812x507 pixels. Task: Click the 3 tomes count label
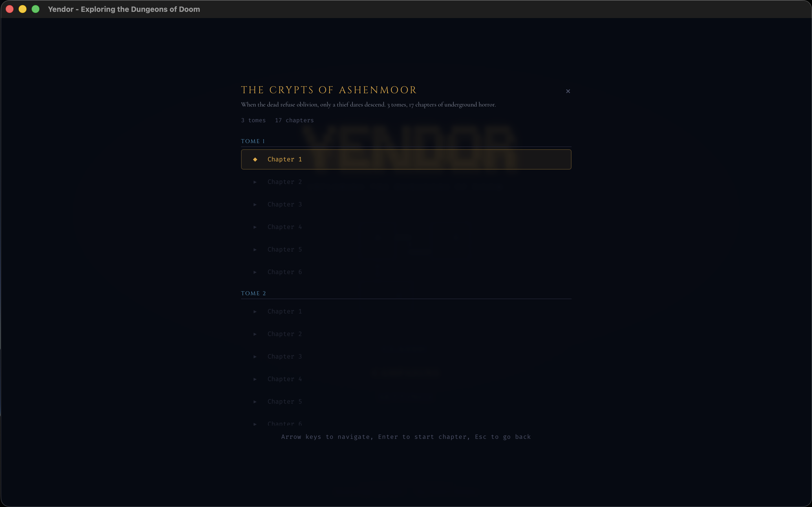pos(253,120)
